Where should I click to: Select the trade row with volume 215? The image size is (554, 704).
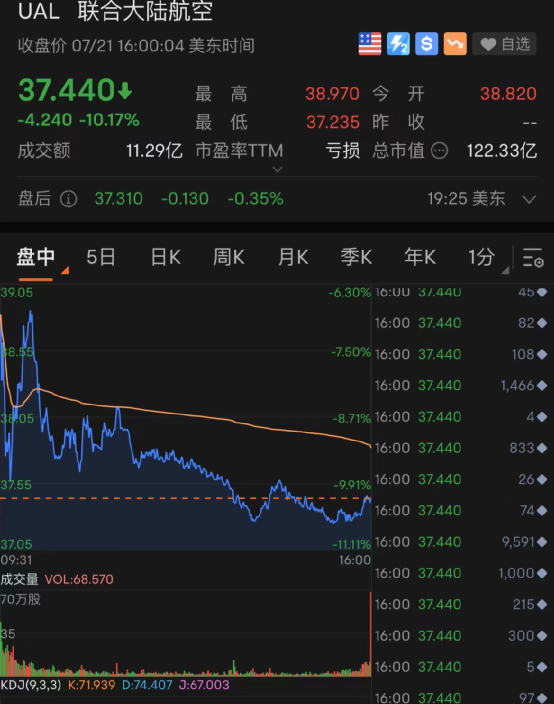point(461,604)
